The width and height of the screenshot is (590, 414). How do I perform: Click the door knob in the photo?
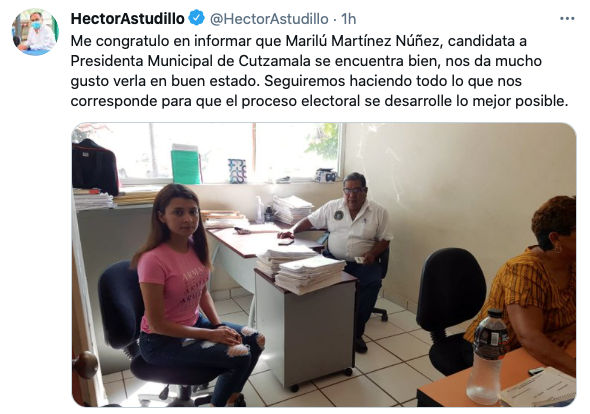click(86, 364)
